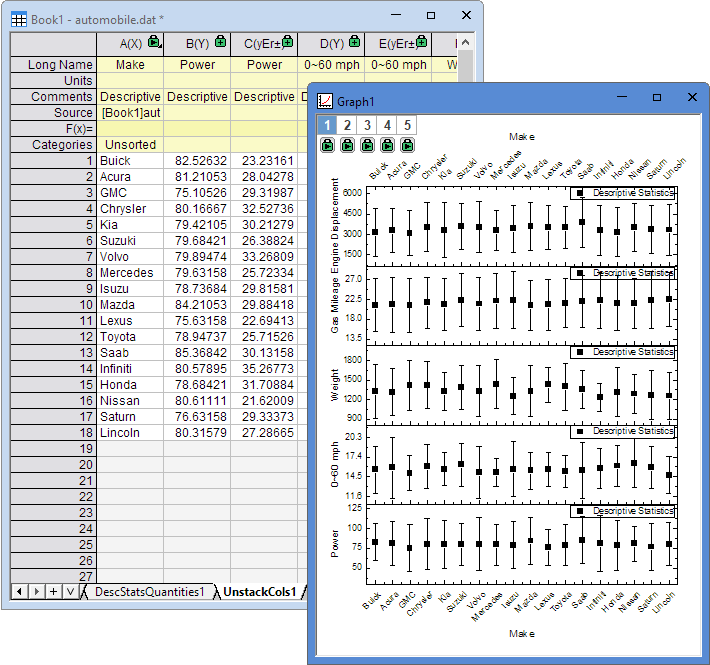Click the Power layer legend box
Viewport: 710px width, 665px height.
[623, 511]
